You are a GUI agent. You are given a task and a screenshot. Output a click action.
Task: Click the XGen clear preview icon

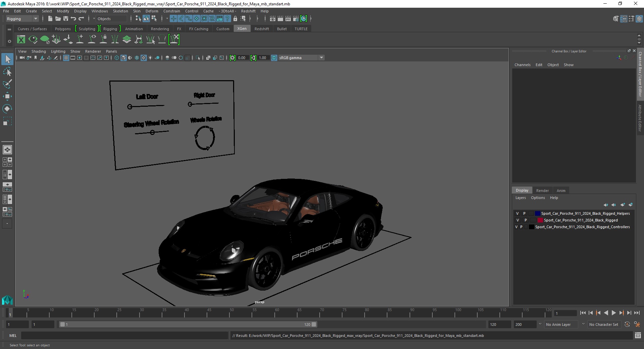pos(45,40)
